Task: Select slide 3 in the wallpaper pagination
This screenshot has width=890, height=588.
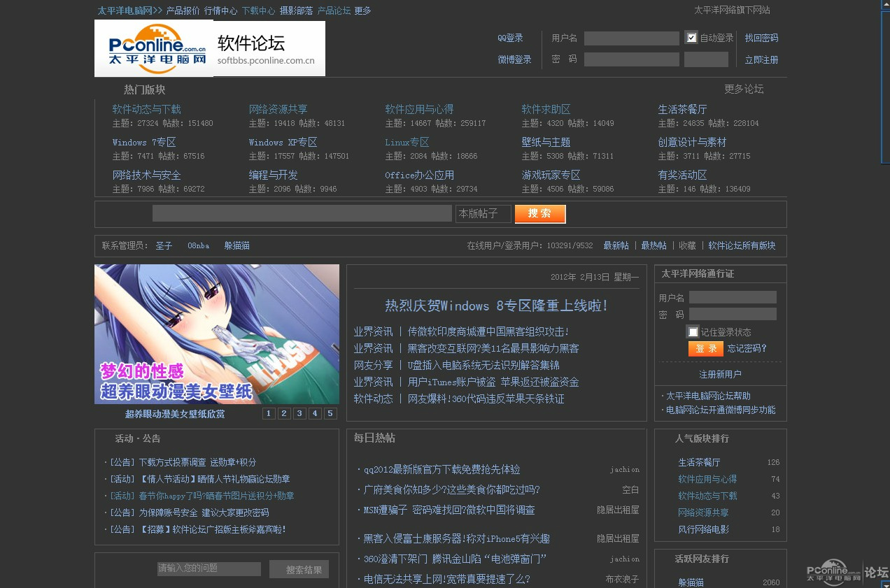Action: pyautogui.click(x=299, y=413)
